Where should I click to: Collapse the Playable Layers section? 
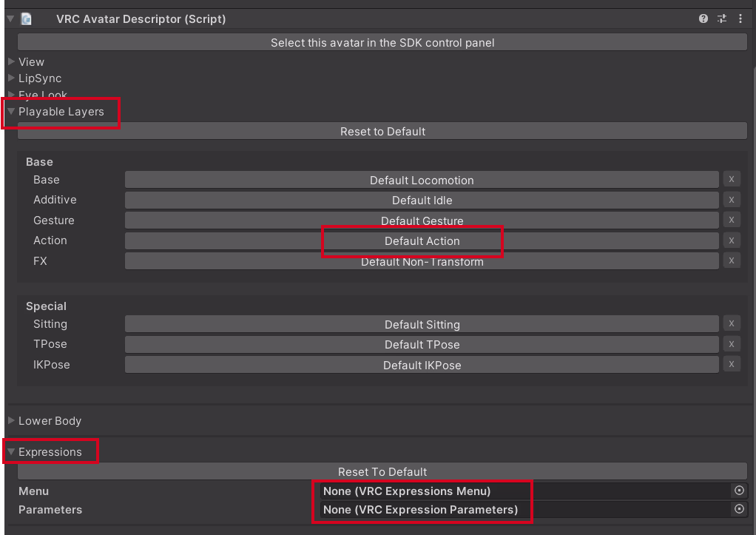pyautogui.click(x=12, y=112)
